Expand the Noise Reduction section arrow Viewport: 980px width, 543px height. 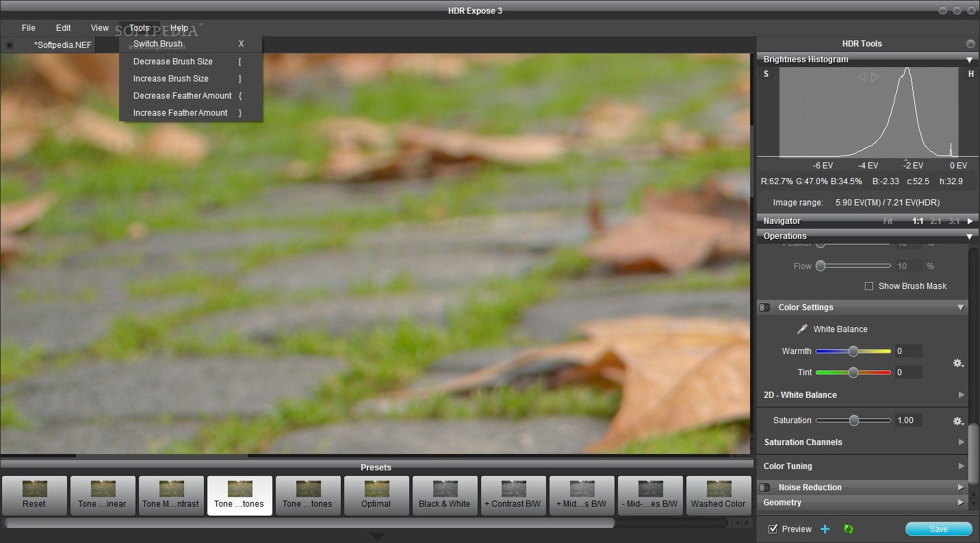click(961, 488)
